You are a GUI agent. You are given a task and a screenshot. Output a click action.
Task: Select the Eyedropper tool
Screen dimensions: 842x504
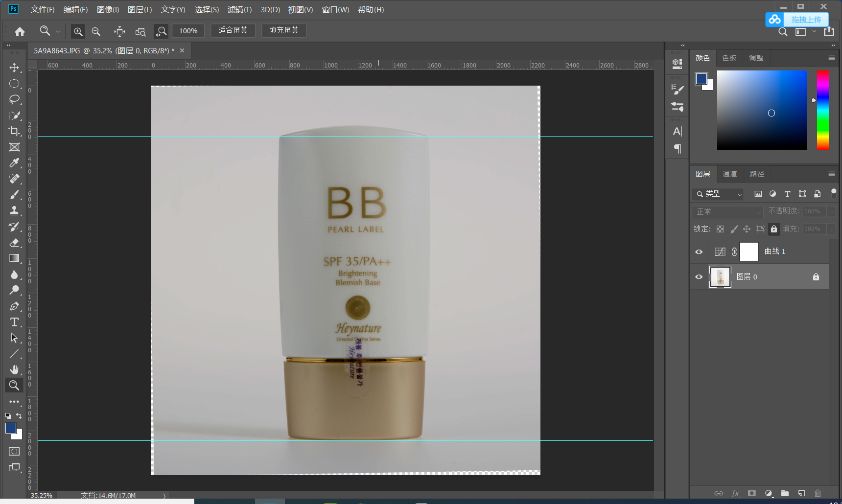14,163
